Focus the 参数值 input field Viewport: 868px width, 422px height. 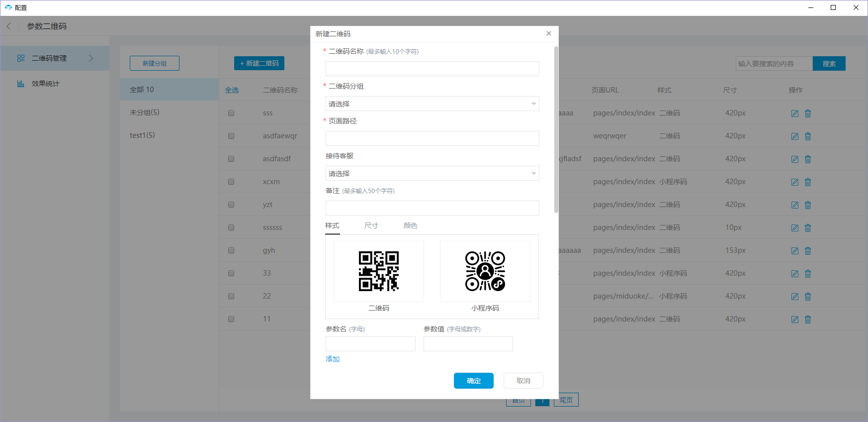tap(468, 344)
